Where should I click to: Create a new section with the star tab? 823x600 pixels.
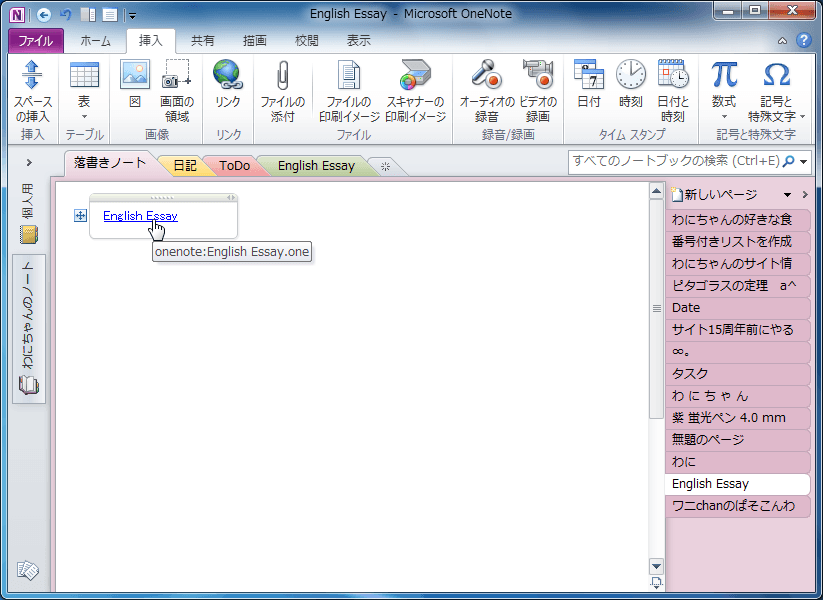385,167
